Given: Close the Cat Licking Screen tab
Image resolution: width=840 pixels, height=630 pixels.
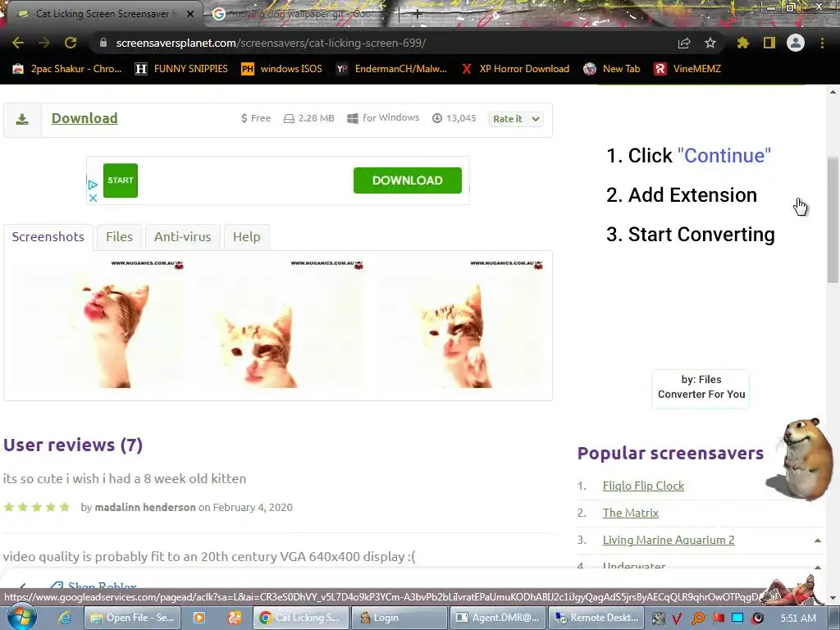Looking at the screenshot, I should [x=190, y=14].
